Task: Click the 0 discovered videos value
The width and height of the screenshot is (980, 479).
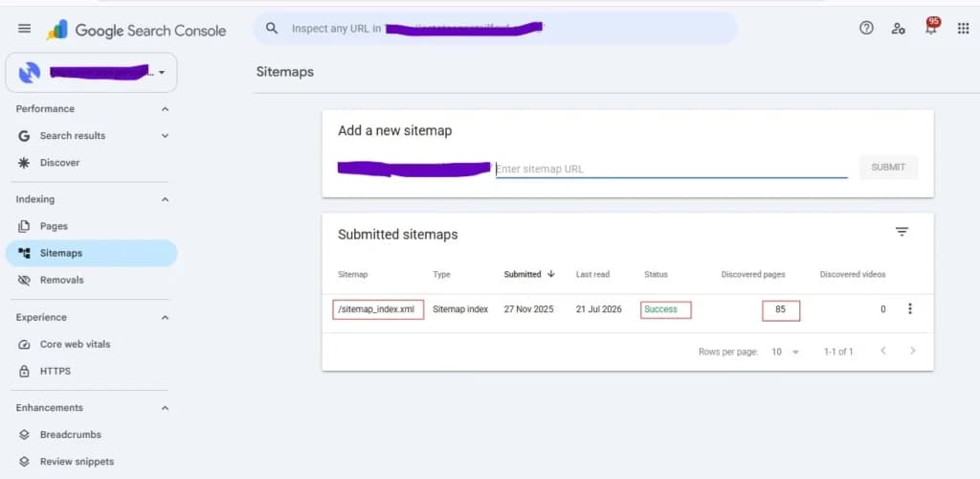Action: tap(883, 309)
